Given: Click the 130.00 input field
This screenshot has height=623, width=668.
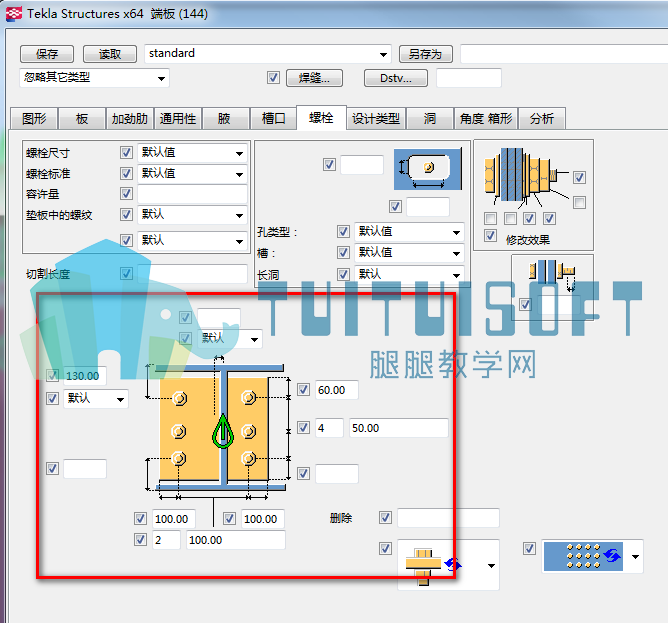Looking at the screenshot, I should [x=84, y=376].
